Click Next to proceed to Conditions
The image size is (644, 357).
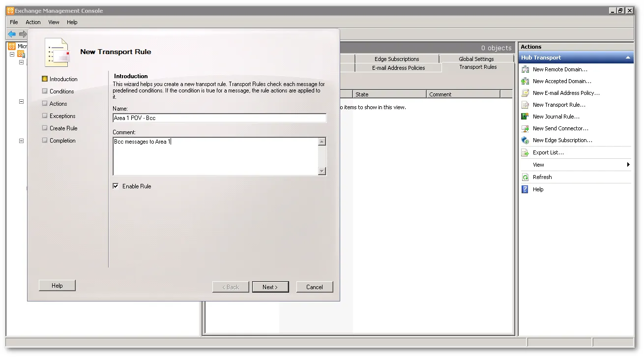[270, 287]
